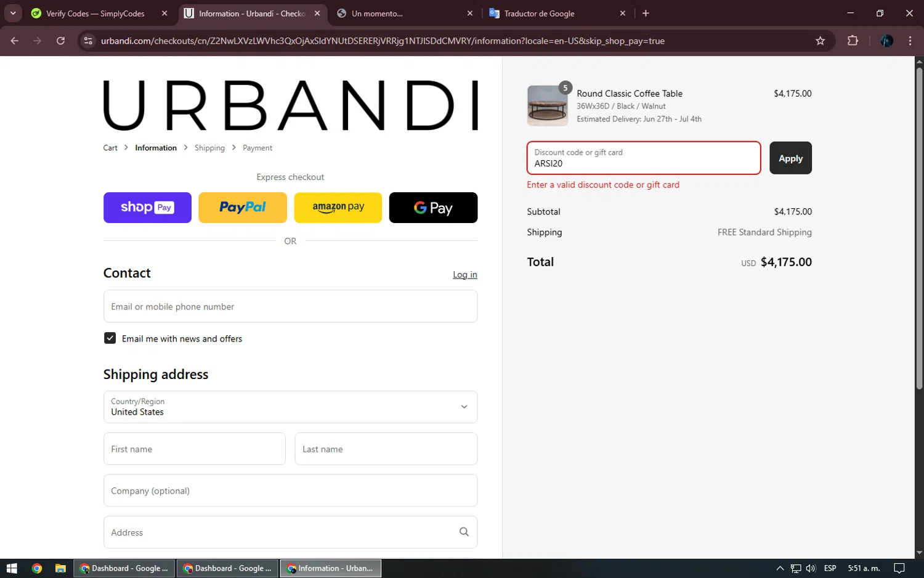924x578 pixels.
Task: Select the Information - Urbandi tab
Action: (252, 13)
